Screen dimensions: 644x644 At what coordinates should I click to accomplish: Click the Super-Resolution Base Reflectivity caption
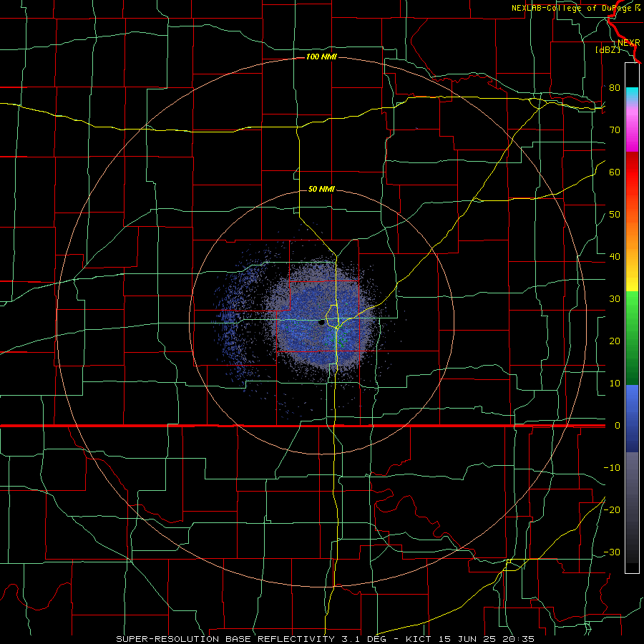(x=225, y=639)
